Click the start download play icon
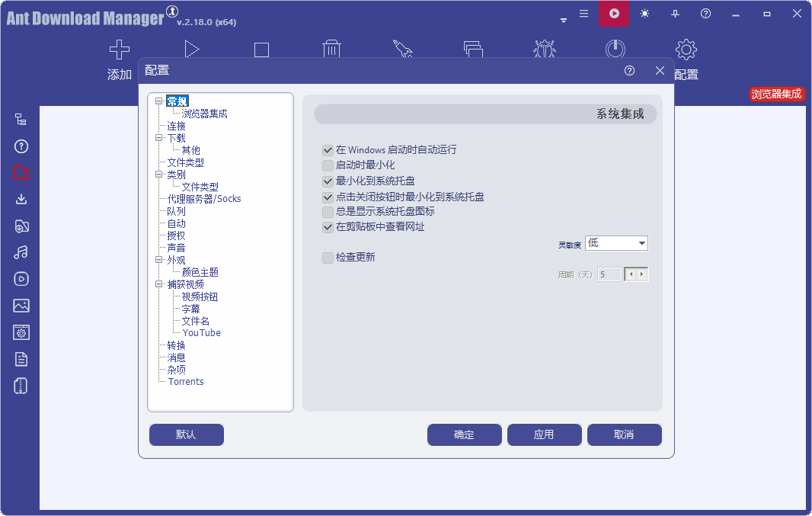812x516 pixels. point(192,50)
